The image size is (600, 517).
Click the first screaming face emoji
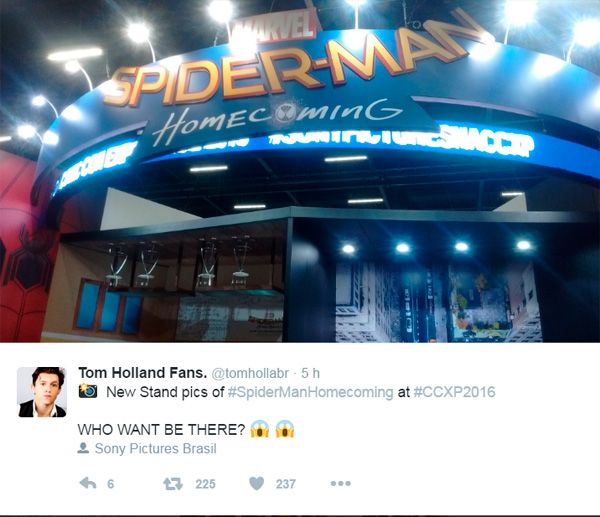pyautogui.click(x=260, y=429)
